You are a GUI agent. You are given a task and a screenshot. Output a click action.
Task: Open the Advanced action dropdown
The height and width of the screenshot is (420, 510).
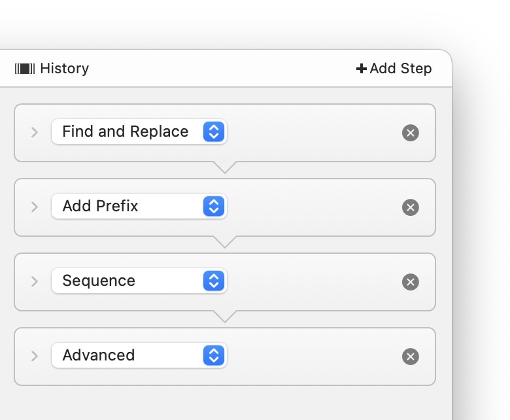coord(139,355)
